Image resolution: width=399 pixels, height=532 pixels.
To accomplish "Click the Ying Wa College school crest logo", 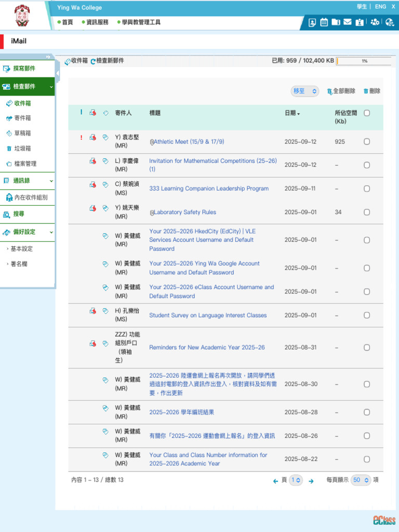I will 22,15.
